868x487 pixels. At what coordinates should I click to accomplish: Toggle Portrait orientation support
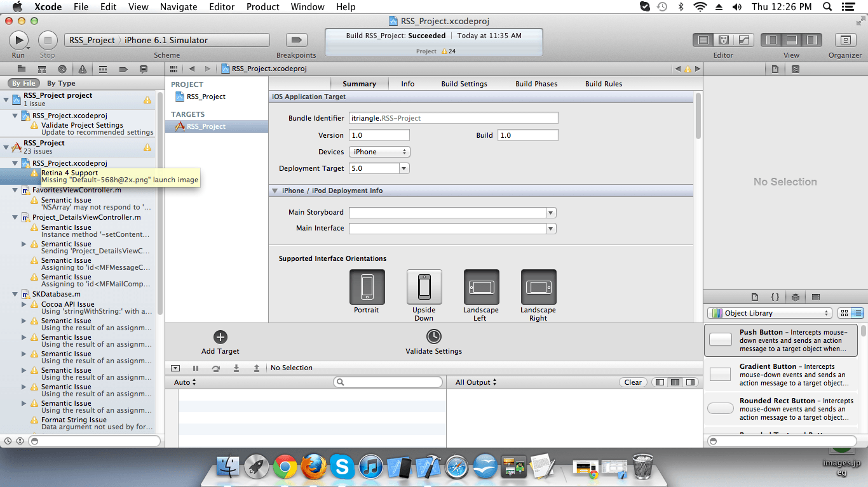(367, 287)
